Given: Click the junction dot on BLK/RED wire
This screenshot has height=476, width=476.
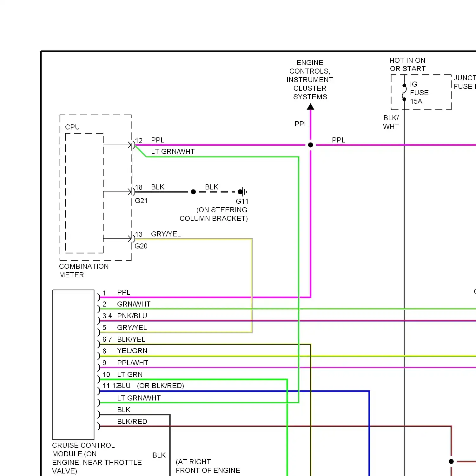Looking at the screenshot, I should point(451,461).
